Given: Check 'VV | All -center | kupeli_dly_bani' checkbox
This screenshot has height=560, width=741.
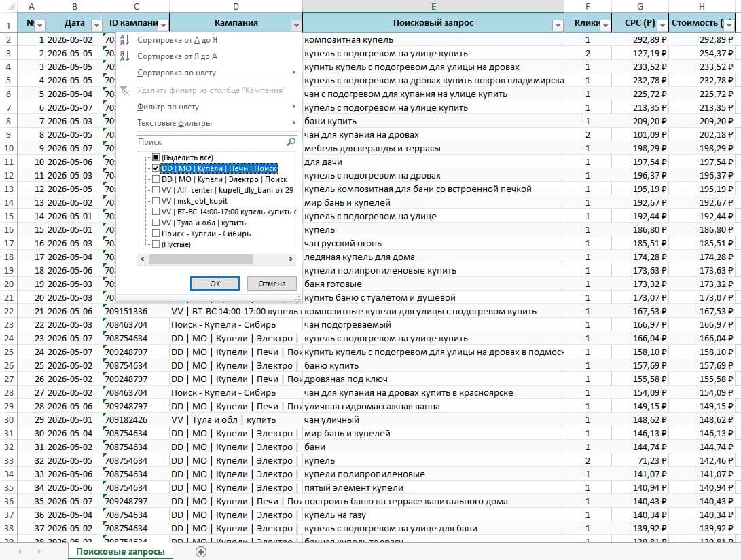Looking at the screenshot, I should pos(156,190).
